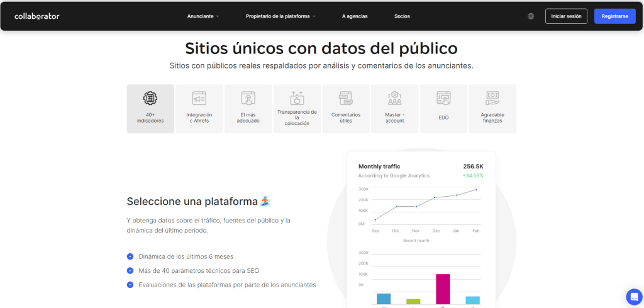This screenshot has height=308, width=644.
Task: Switch to the Master - account tab
Action: (395, 109)
